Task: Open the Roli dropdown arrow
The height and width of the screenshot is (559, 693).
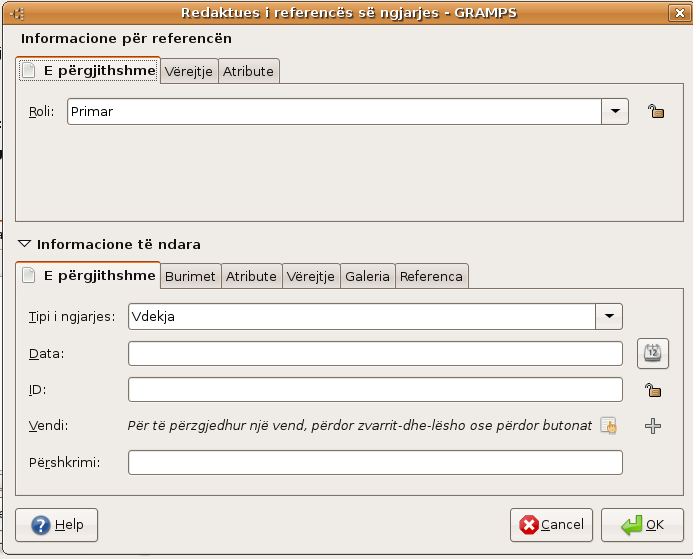Action: coord(615,111)
